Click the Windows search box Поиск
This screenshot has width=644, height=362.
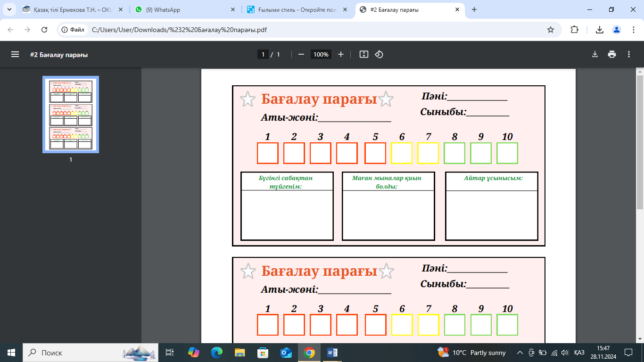(x=91, y=353)
